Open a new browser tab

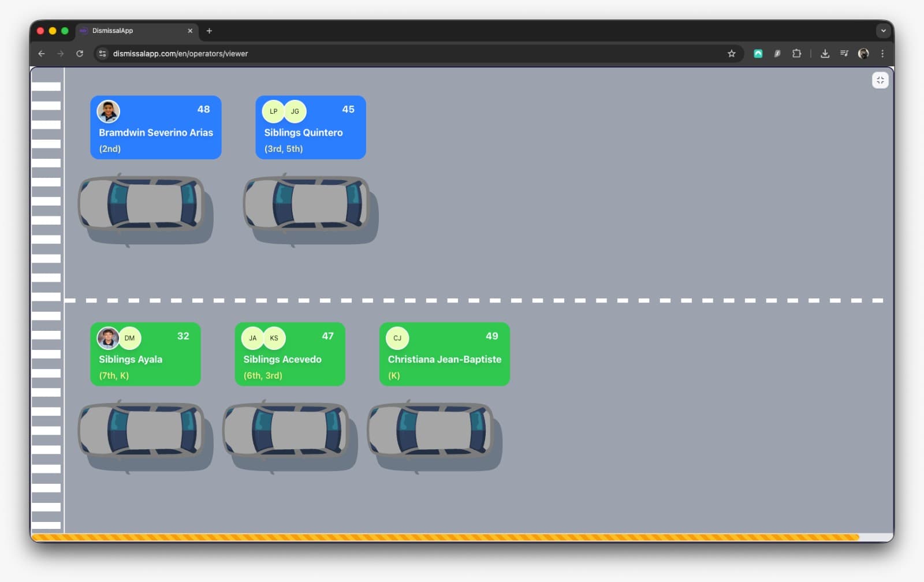(209, 31)
